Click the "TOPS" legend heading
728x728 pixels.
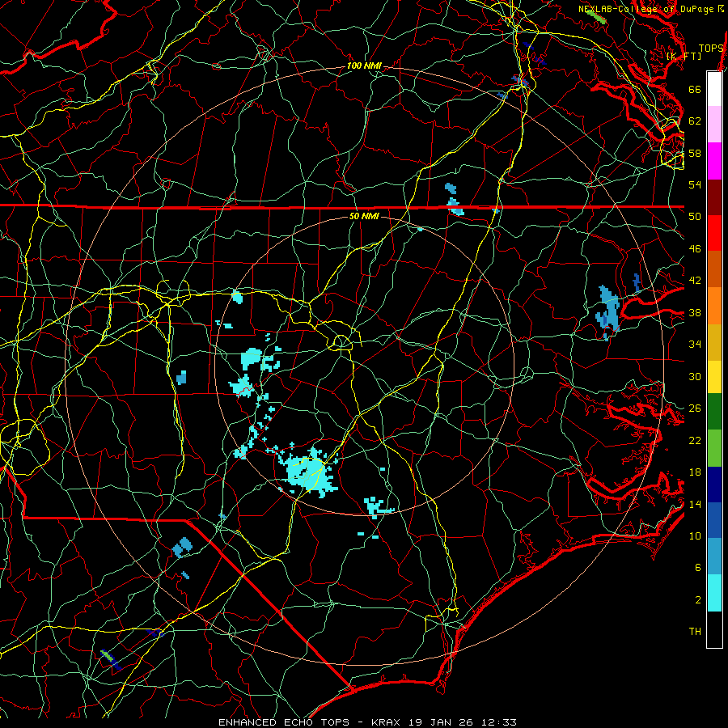(711, 49)
